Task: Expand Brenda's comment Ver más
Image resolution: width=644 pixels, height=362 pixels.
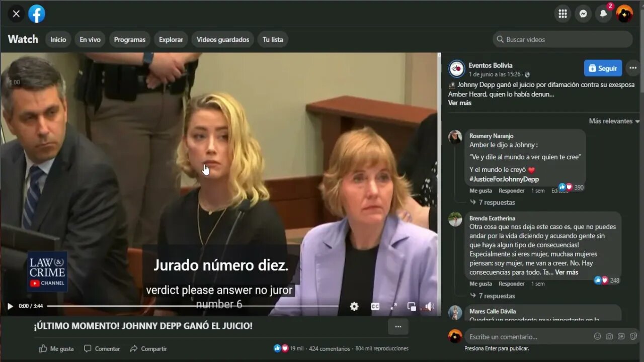Action: coord(567,272)
